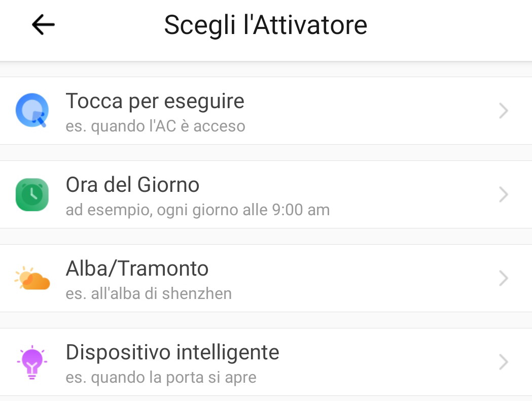
Task: Click the blue Tocca per eseguire icon
Action: pyautogui.click(x=32, y=111)
